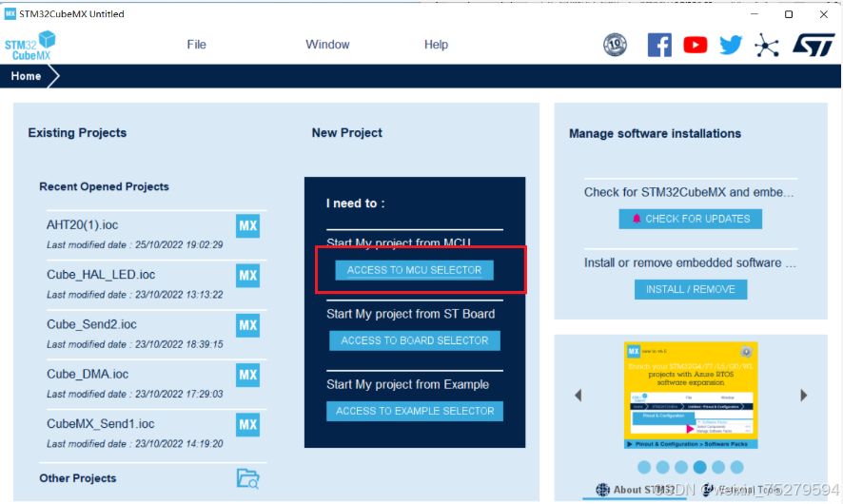This screenshot has height=504, width=843.
Task: Click the STM32CubeMX logo
Action: tap(30, 46)
